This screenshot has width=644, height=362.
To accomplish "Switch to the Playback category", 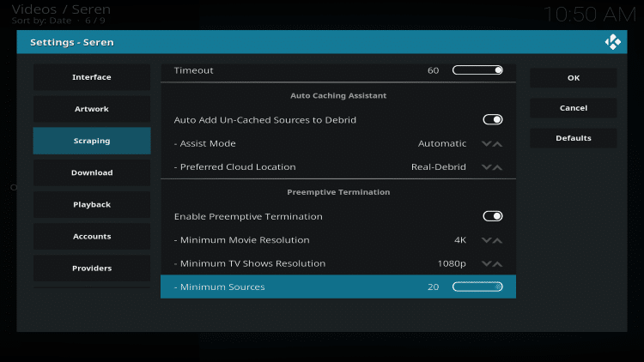I will (92, 204).
